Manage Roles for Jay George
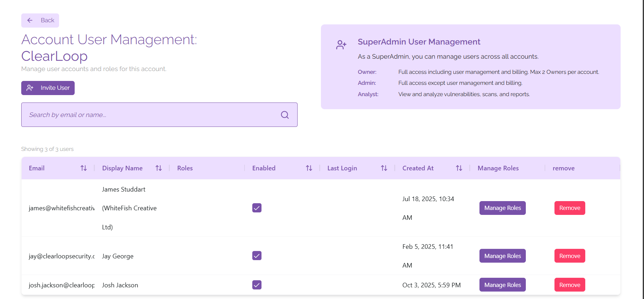This screenshot has width=644, height=299. [x=502, y=256]
